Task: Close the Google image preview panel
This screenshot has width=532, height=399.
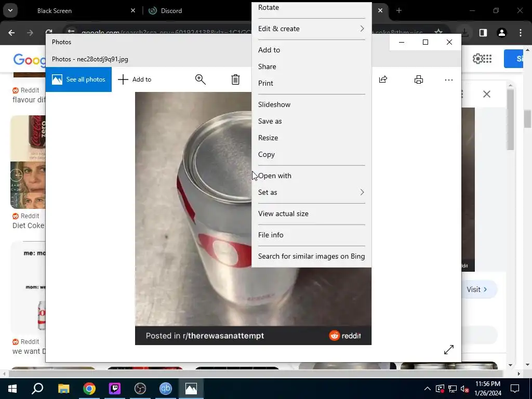Action: click(486, 94)
